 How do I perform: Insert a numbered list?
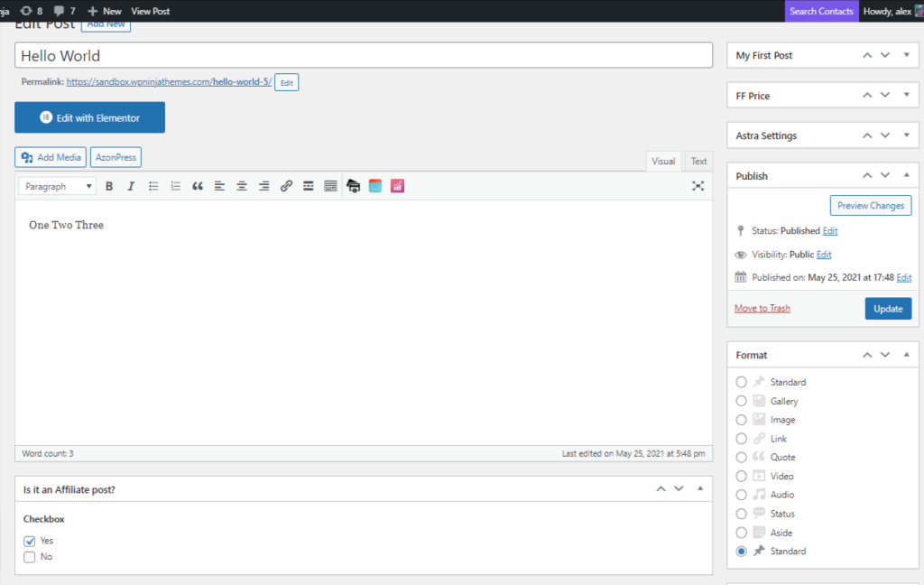175,186
